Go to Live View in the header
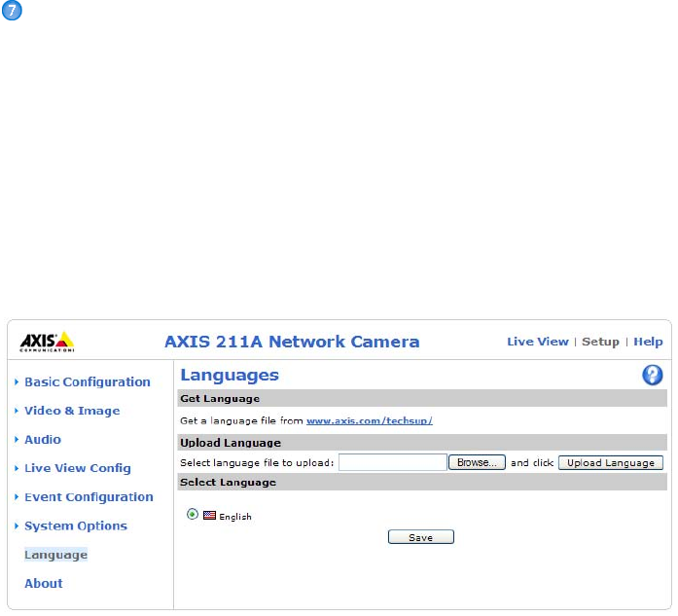 coord(537,342)
